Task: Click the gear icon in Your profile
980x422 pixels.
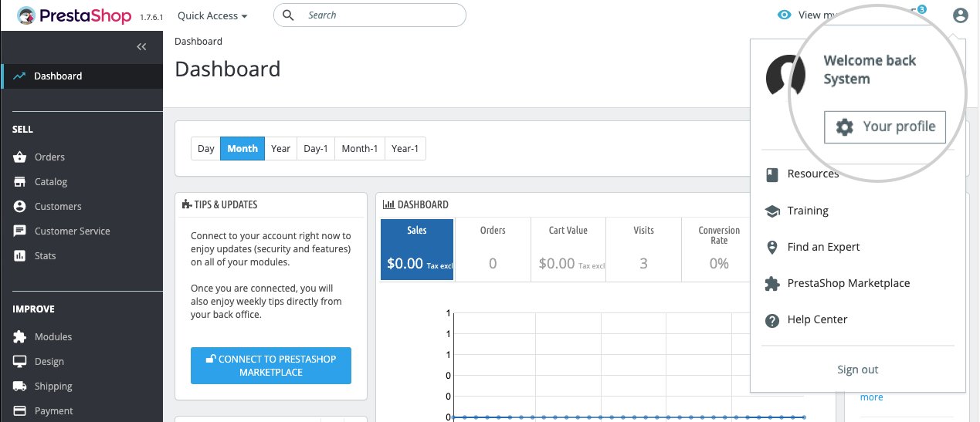Action: pos(845,127)
